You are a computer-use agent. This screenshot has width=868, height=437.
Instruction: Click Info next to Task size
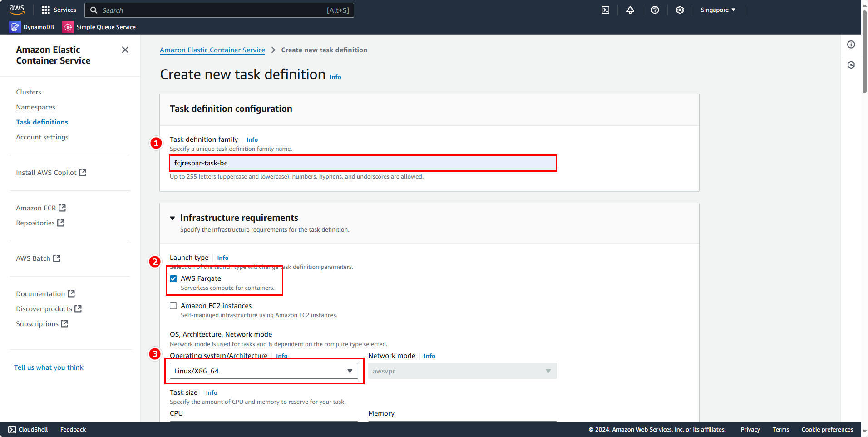212,393
